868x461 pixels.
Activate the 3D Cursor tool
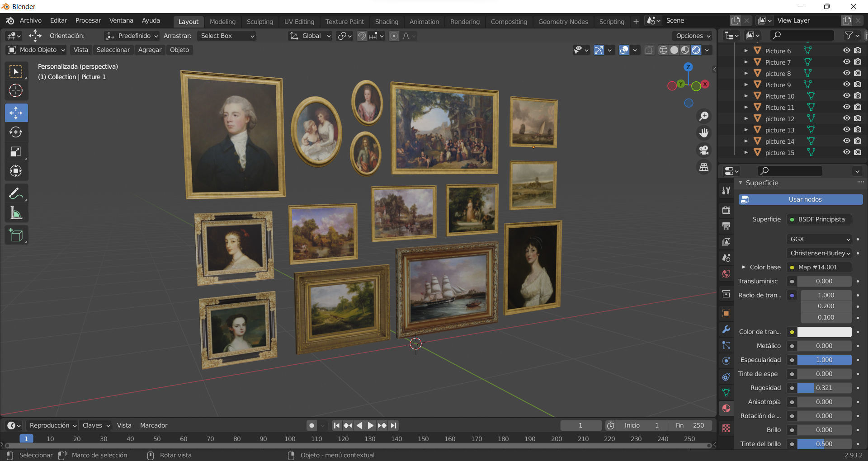pyautogui.click(x=16, y=91)
